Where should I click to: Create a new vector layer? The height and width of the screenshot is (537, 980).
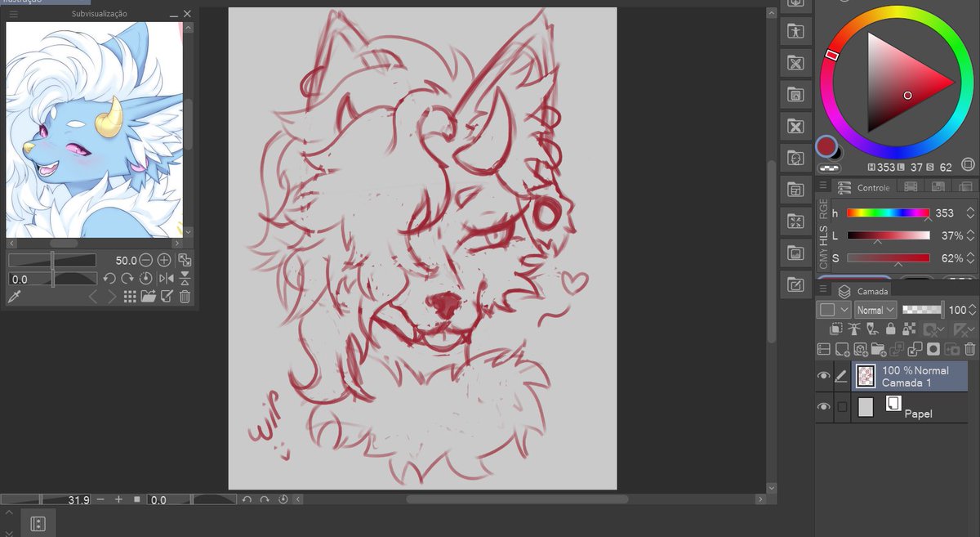[x=861, y=349]
